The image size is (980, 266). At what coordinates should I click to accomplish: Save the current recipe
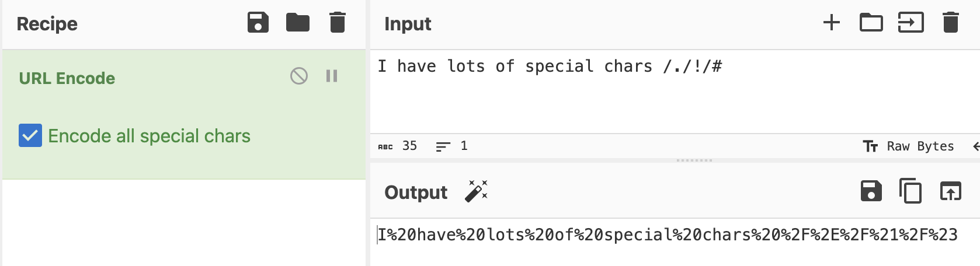258,23
